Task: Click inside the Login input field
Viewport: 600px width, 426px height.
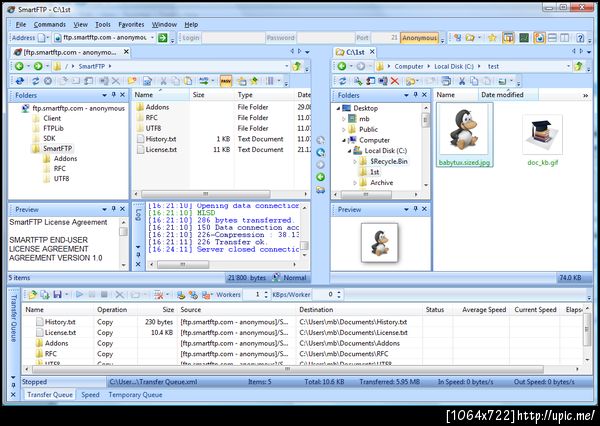Action: pyautogui.click(x=233, y=38)
